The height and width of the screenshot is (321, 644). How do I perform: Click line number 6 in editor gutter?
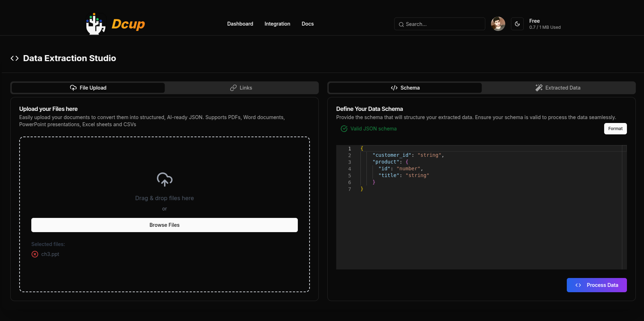349,182
